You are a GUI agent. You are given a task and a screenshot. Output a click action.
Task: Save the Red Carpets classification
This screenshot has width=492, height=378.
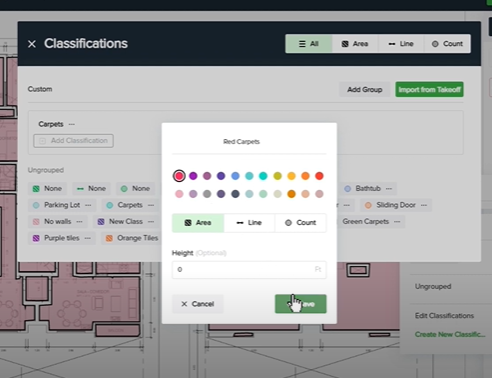pyautogui.click(x=301, y=304)
